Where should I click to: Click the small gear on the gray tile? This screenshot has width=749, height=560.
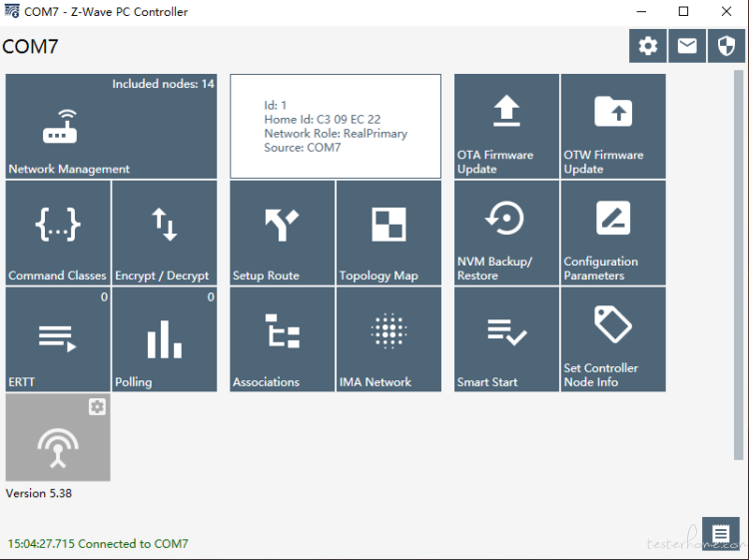point(97,406)
